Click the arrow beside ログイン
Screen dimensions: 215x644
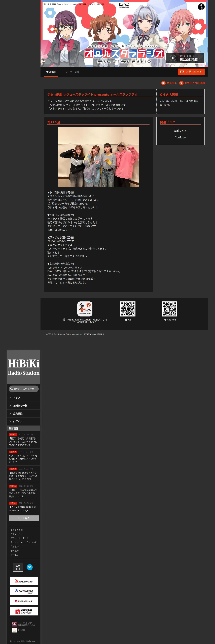tap(10, 421)
